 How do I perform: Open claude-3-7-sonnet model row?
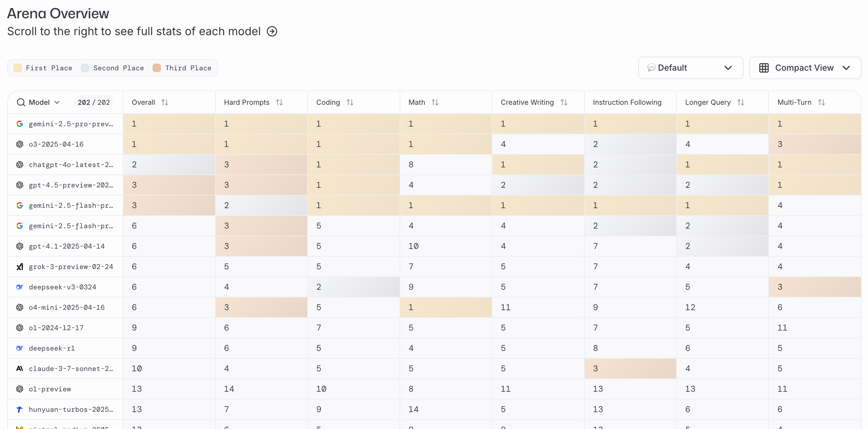(x=434, y=369)
